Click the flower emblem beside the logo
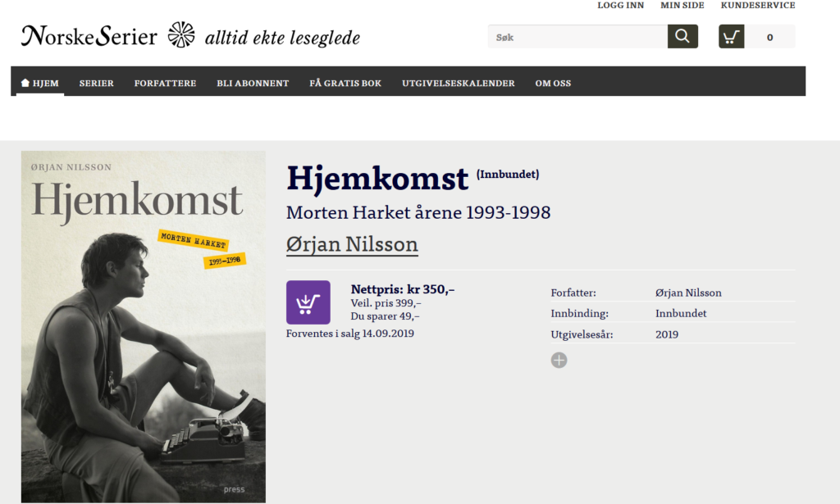840x504 pixels. tap(181, 35)
